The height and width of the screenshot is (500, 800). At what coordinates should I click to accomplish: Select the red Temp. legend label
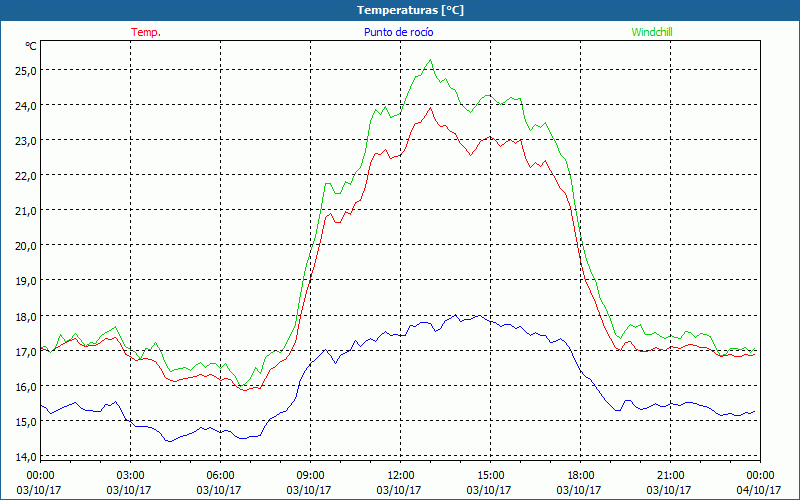point(146,32)
